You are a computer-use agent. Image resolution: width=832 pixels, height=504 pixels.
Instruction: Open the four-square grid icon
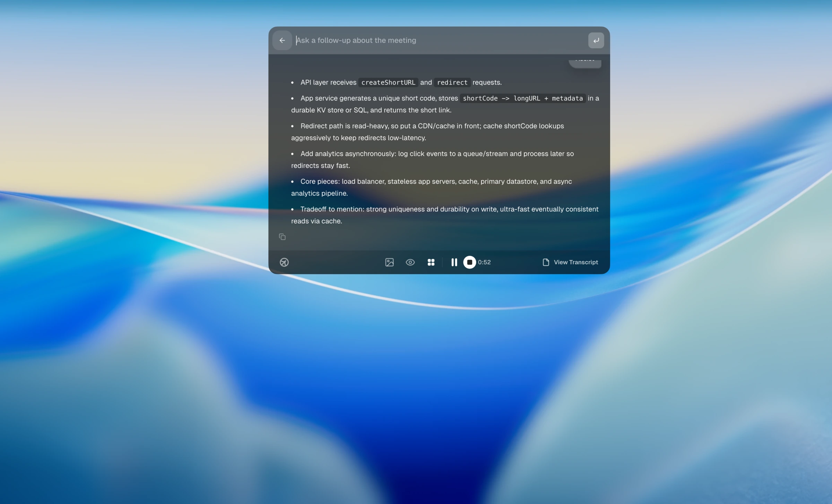[x=431, y=262]
